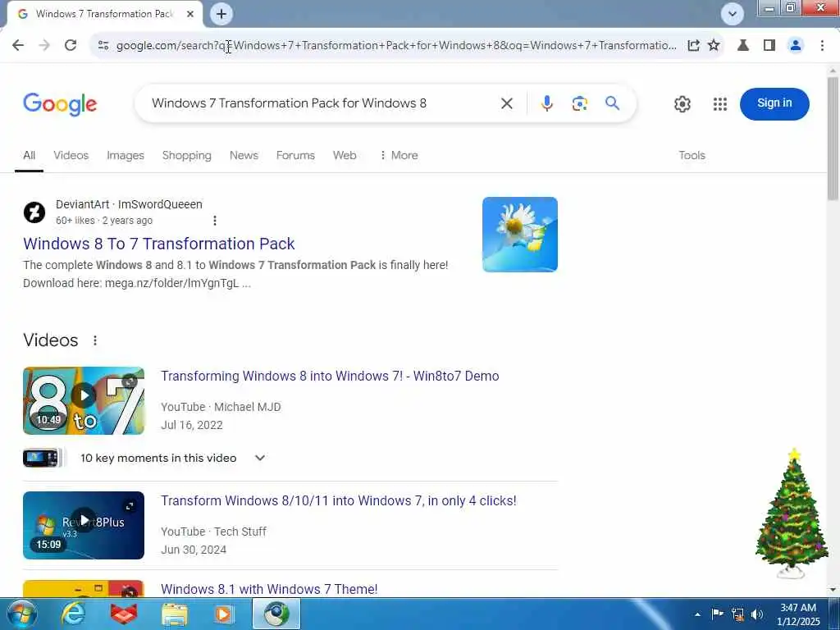Viewport: 840px width, 630px height.
Task: Switch to the Images tab
Action: pos(126,155)
